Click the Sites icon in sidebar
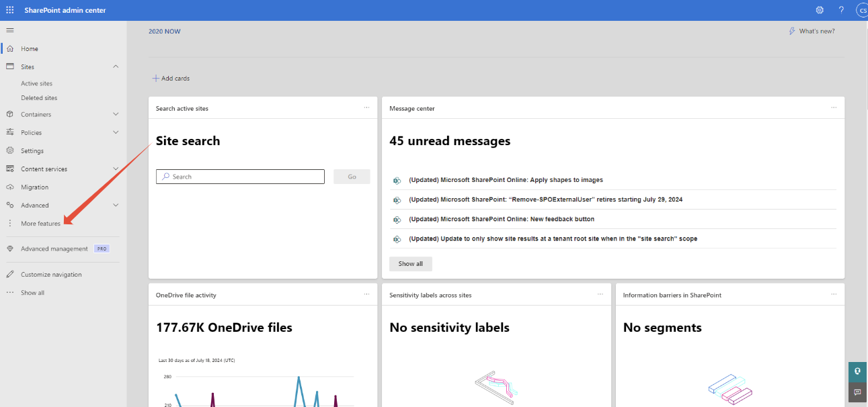This screenshot has width=868, height=407. click(x=9, y=66)
